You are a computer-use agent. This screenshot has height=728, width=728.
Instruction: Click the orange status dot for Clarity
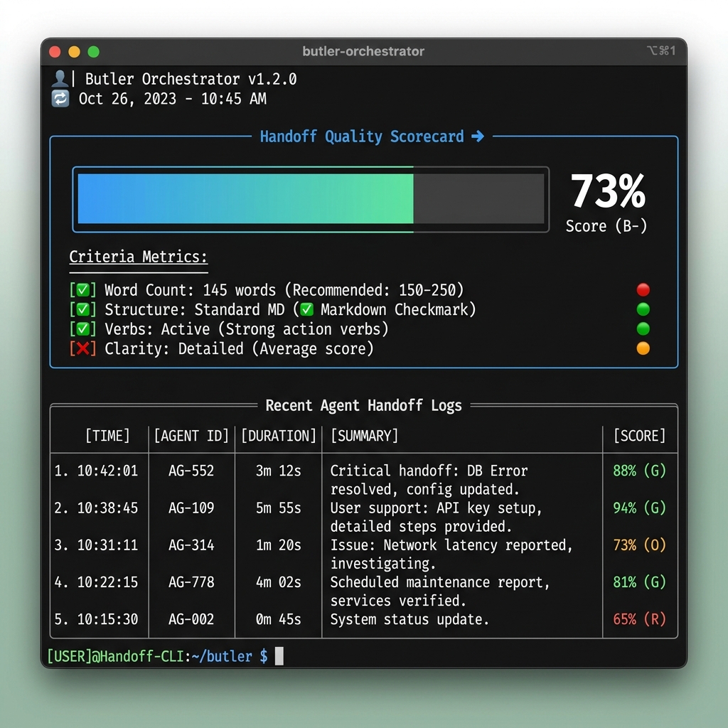tap(643, 348)
